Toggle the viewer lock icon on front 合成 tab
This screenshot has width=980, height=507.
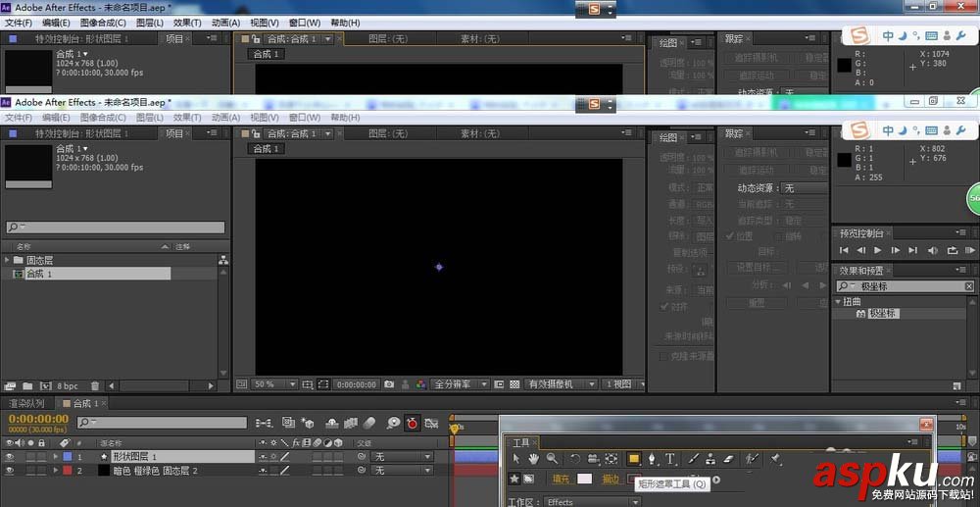pyautogui.click(x=256, y=133)
